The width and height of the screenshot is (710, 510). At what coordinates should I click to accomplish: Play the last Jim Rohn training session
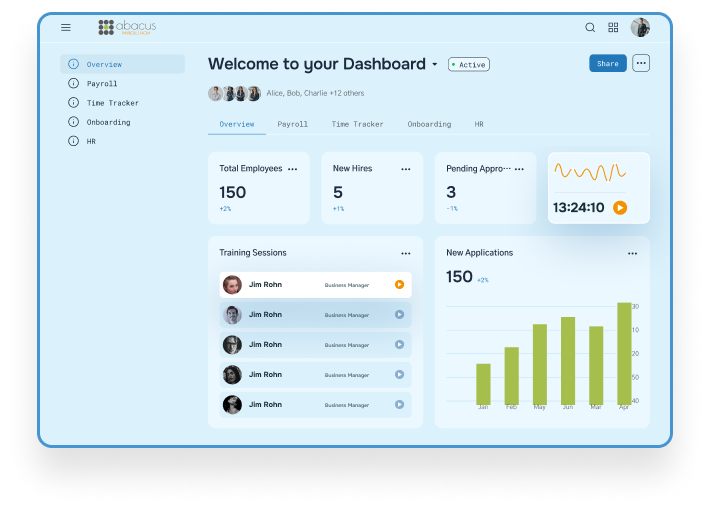(x=399, y=405)
